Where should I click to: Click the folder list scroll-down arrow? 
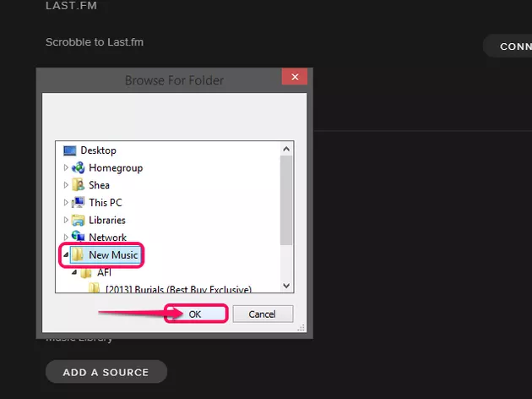[x=286, y=286]
